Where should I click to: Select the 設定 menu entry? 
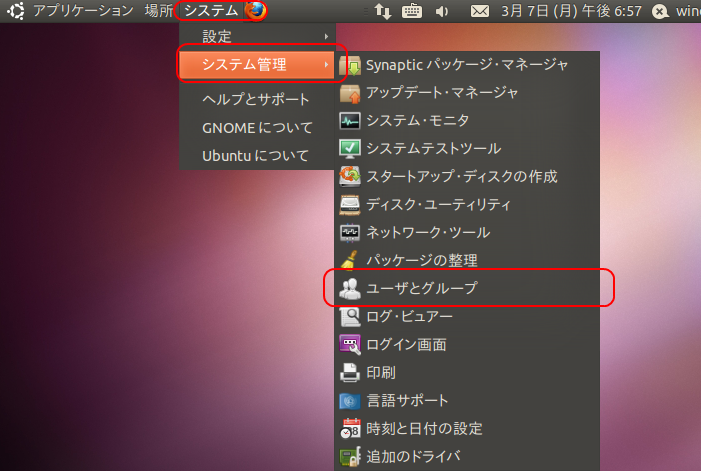(257, 36)
